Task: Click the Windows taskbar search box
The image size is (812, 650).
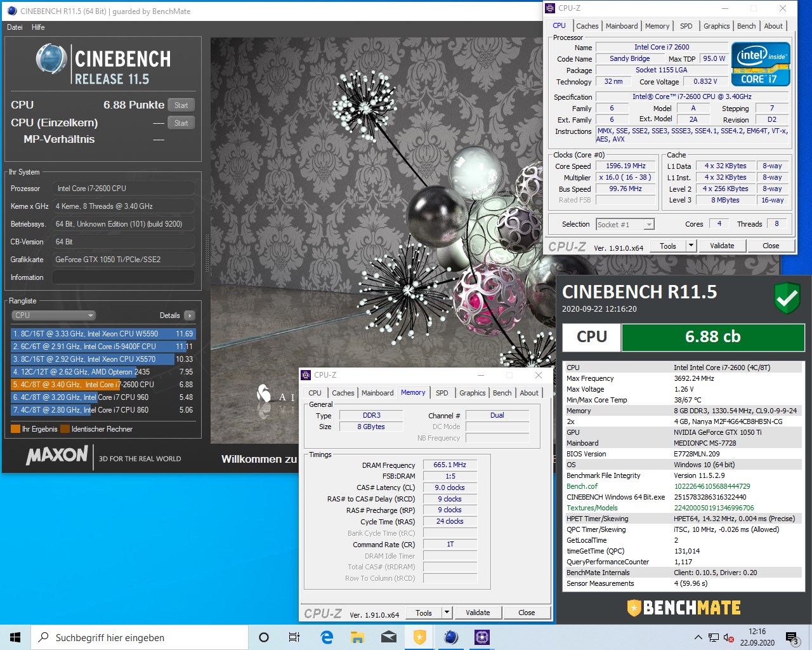Action: point(140,637)
